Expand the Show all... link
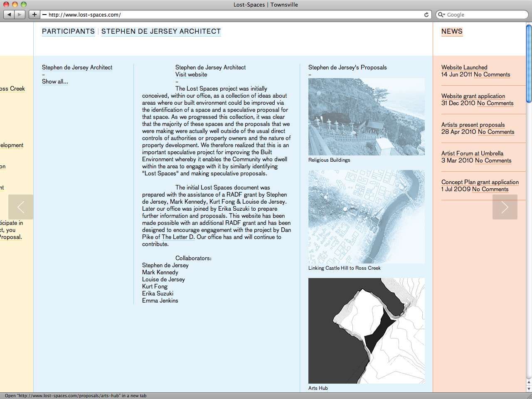Image resolution: width=532 pixels, height=399 pixels. point(55,81)
